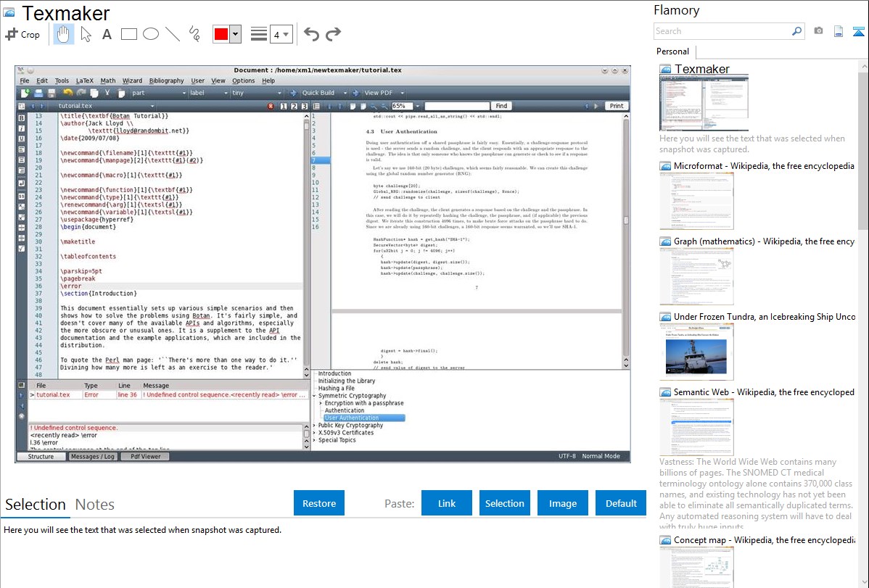The width and height of the screenshot is (869, 588).
Task: Select the straight line tool
Action: point(173,34)
